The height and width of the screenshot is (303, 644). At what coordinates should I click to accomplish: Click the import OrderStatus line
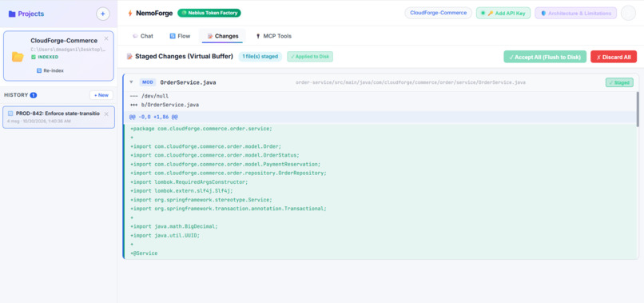pyautogui.click(x=215, y=155)
